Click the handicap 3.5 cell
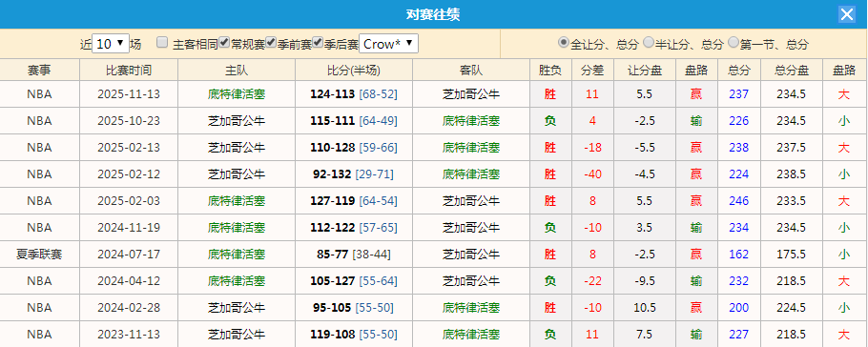The width and height of the screenshot is (868, 347). 645,228
